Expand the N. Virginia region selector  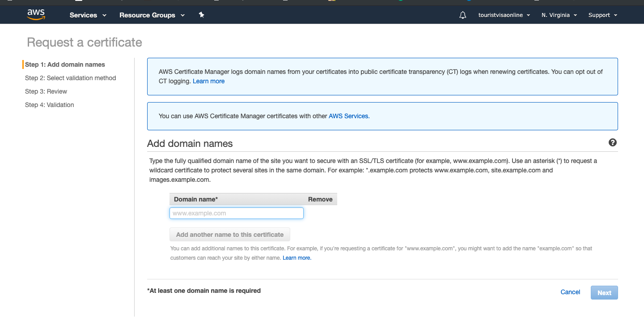[x=559, y=15]
